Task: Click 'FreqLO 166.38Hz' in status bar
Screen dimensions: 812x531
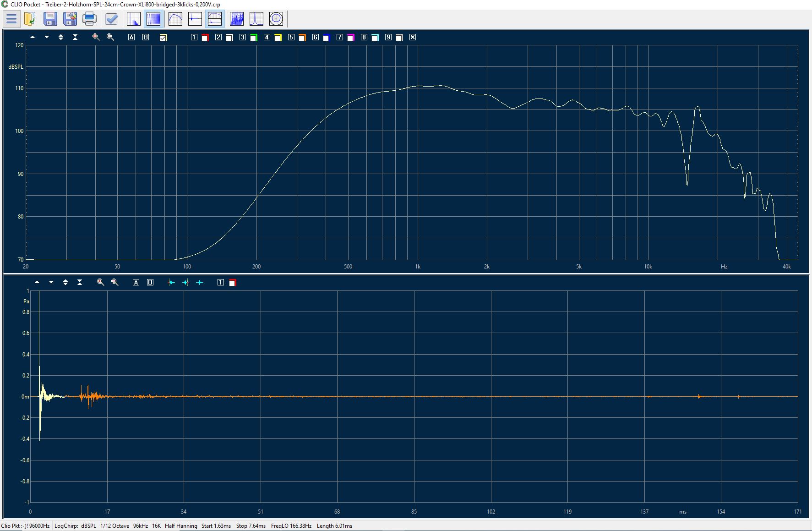Action: point(291,526)
